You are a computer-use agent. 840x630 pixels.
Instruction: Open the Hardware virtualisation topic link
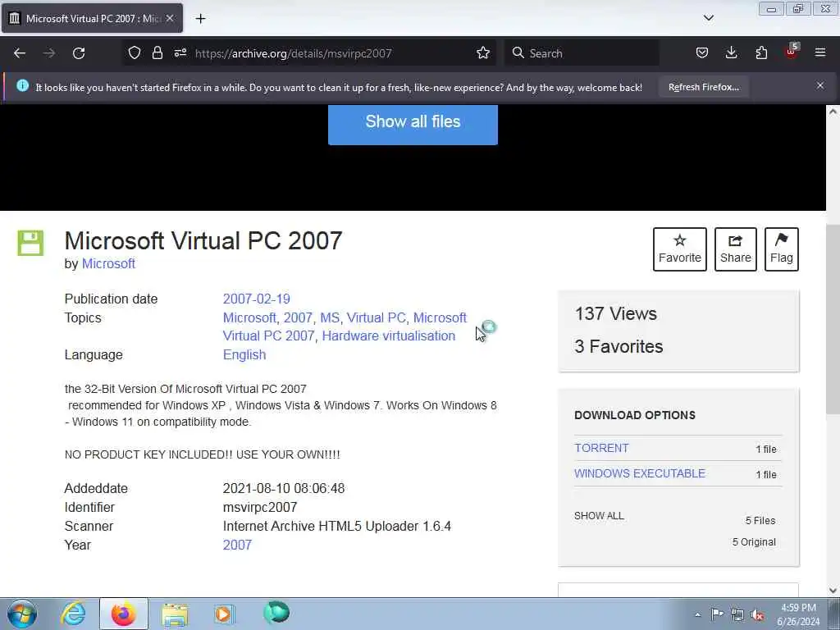tap(388, 336)
